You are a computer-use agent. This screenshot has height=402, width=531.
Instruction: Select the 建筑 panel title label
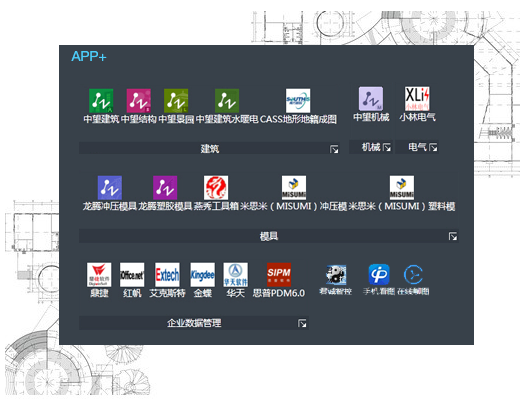tap(210, 149)
